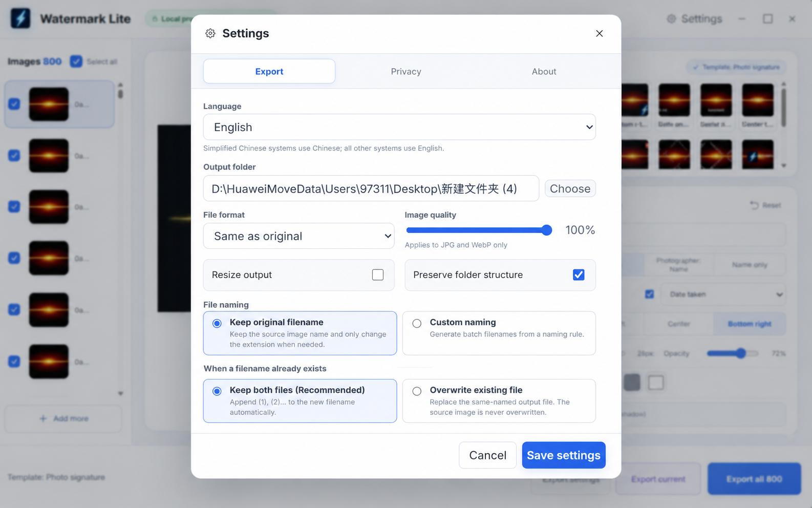
Task: Choose the Center position option
Action: pyautogui.click(x=678, y=324)
